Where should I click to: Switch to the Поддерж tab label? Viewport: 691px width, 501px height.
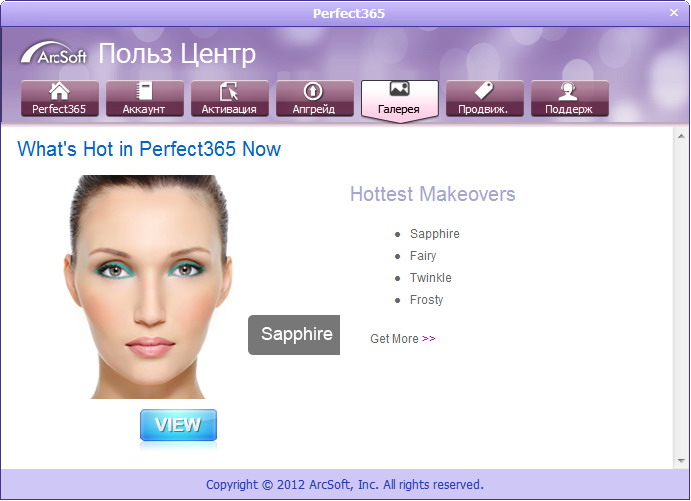pos(568,109)
